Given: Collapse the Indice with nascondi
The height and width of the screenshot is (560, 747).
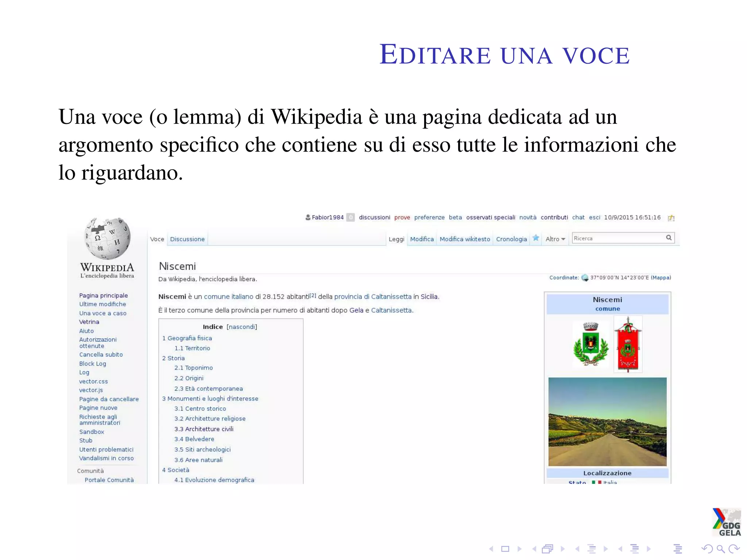Looking at the screenshot, I should pos(242,327).
